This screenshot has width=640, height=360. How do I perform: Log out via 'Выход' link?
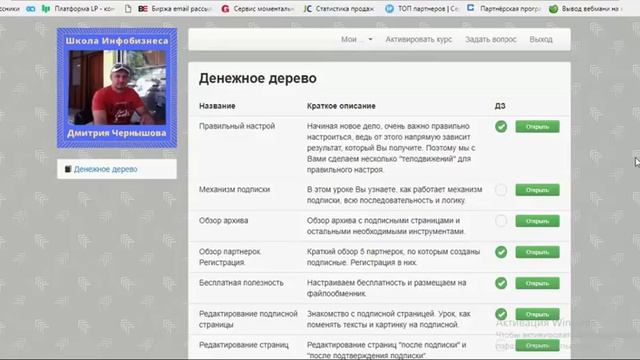point(541,40)
